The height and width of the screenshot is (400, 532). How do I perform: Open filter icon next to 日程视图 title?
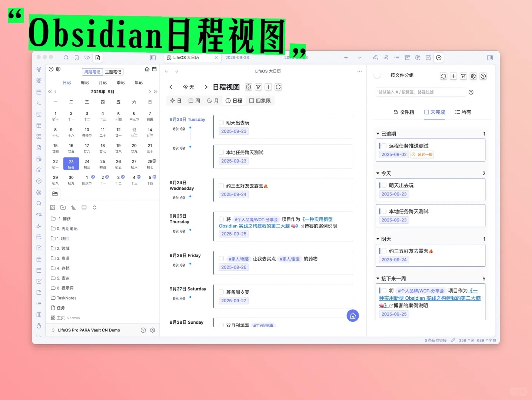point(259,87)
